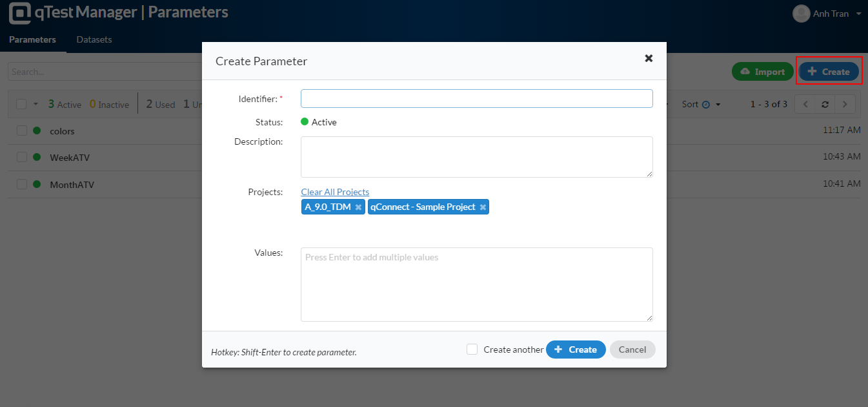The height and width of the screenshot is (407, 868).
Task: Click the green Import button
Action: pyautogui.click(x=763, y=72)
